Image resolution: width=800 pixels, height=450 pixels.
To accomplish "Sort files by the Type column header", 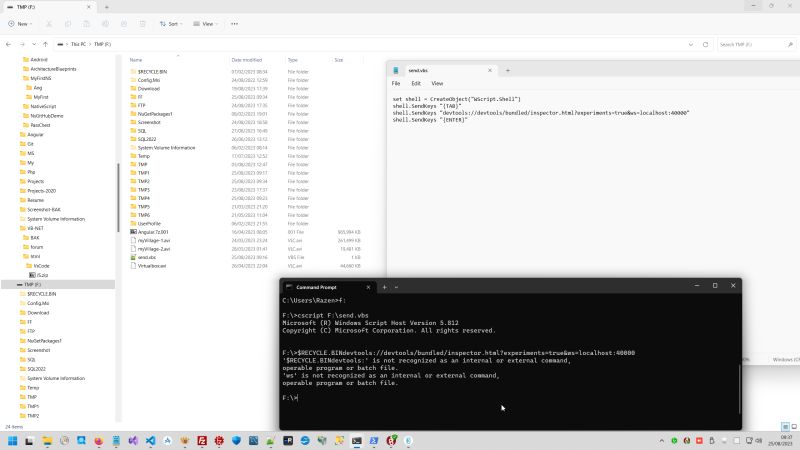I will coord(293,60).
